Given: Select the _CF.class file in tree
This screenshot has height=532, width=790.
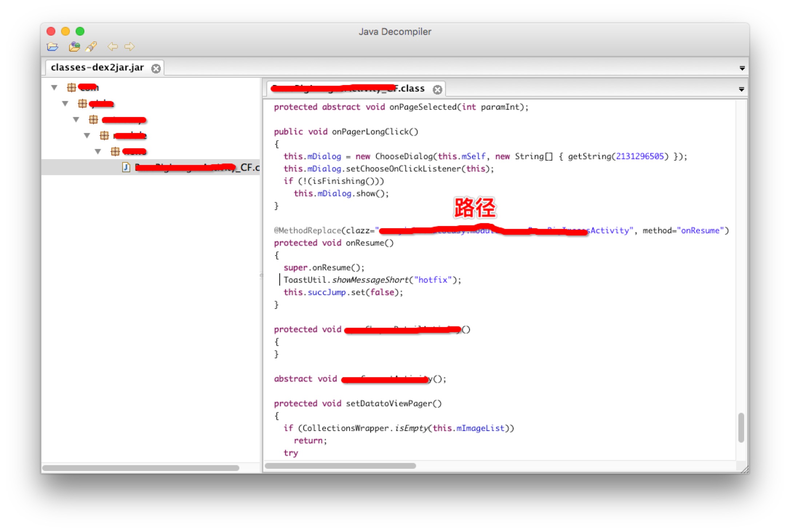Looking at the screenshot, I should click(x=151, y=168).
